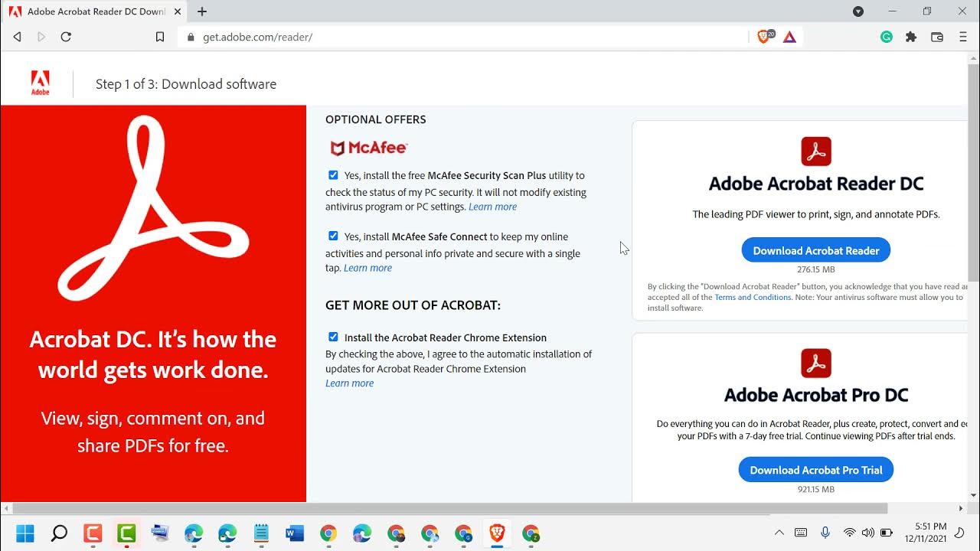980x551 pixels.
Task: Open the tab search dropdown arrow
Action: click(858, 11)
